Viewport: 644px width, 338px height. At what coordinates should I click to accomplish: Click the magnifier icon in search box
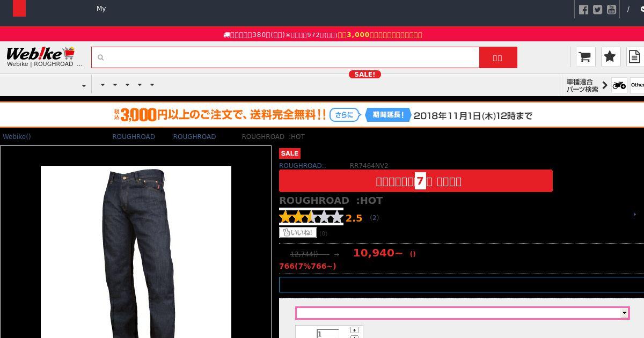click(x=100, y=57)
